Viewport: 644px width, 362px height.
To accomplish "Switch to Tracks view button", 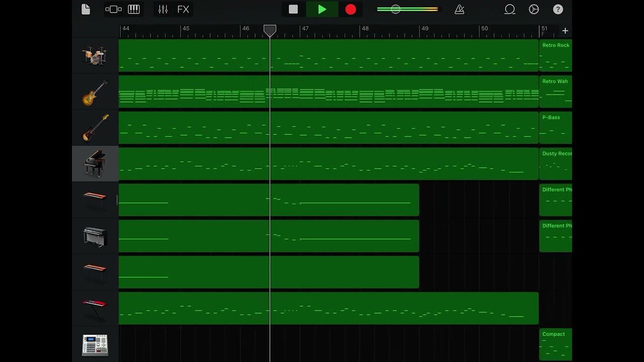I will [x=114, y=9].
